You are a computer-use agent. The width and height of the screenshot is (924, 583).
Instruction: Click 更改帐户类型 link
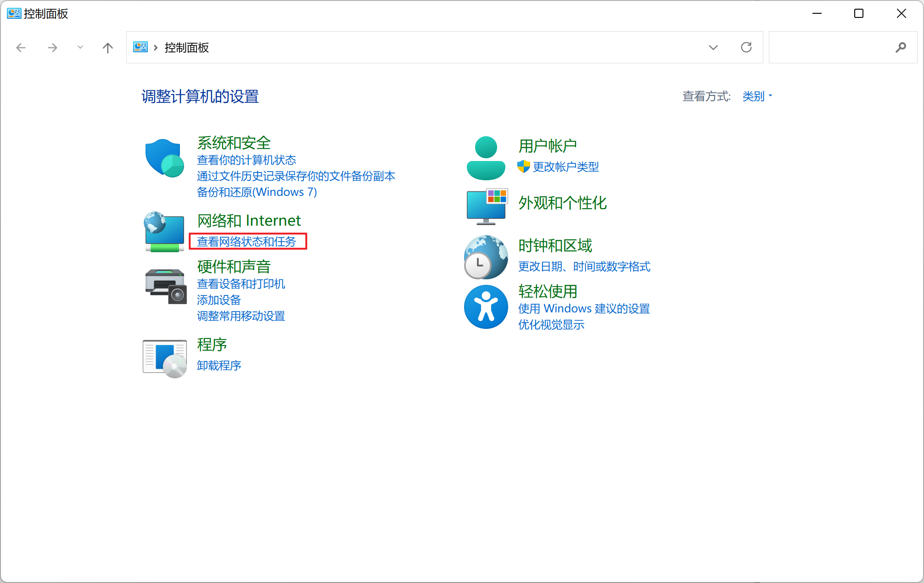coord(566,167)
